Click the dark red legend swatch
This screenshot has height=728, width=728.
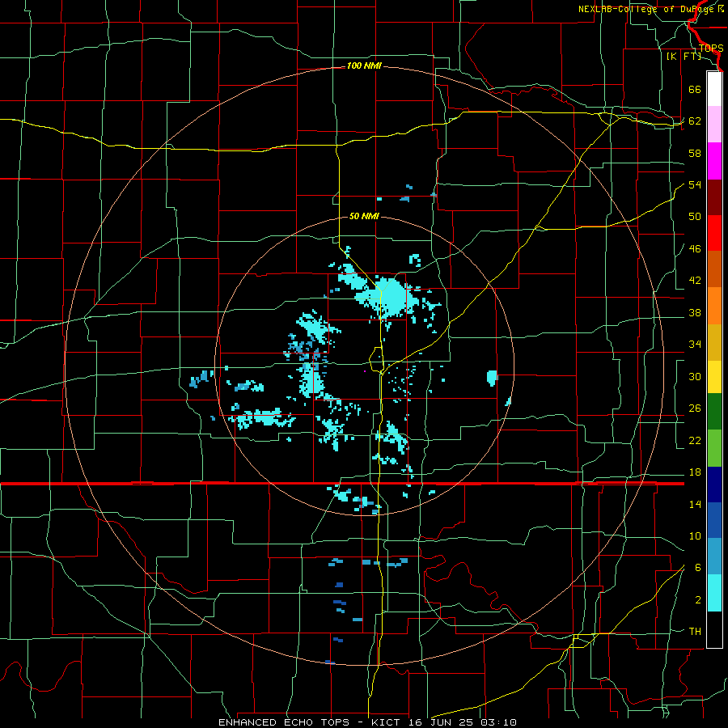[714, 197]
